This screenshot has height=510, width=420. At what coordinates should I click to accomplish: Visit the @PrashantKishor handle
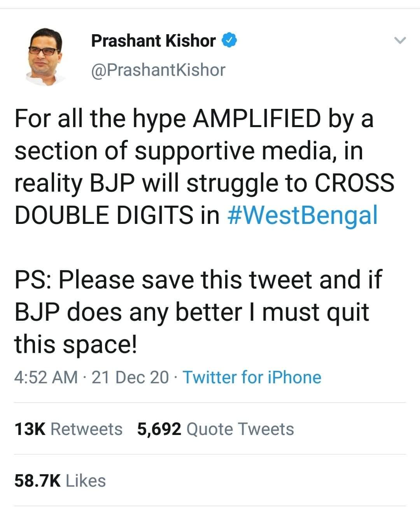tap(158, 70)
